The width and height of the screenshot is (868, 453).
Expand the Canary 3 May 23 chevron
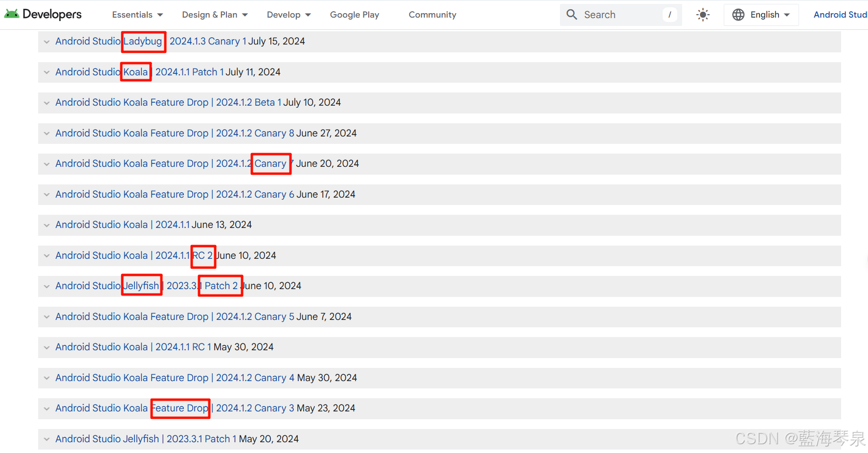[x=46, y=408]
